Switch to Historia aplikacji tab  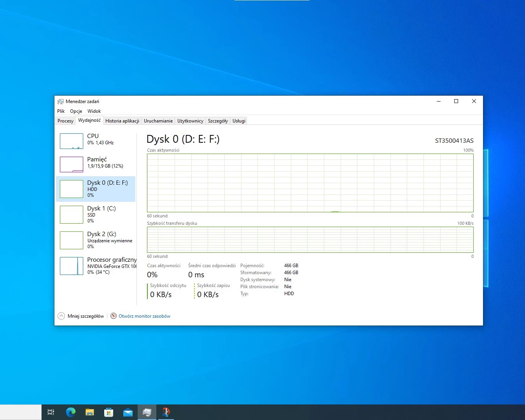click(122, 121)
